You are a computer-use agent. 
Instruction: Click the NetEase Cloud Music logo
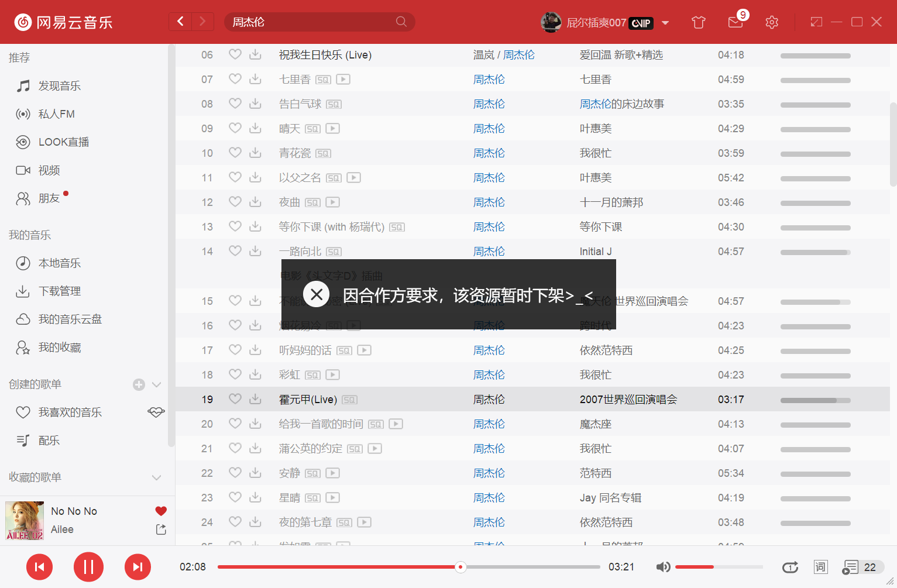(x=63, y=22)
